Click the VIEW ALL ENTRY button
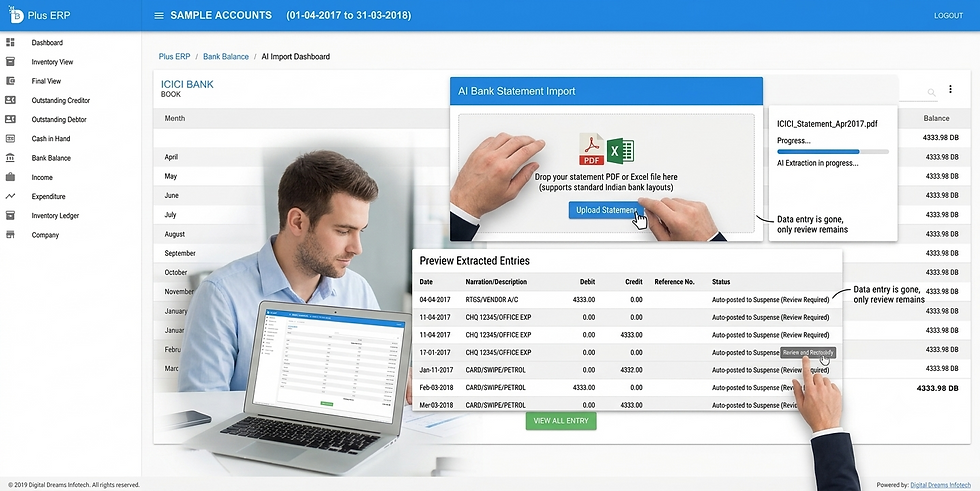980x491 pixels. tap(561, 420)
